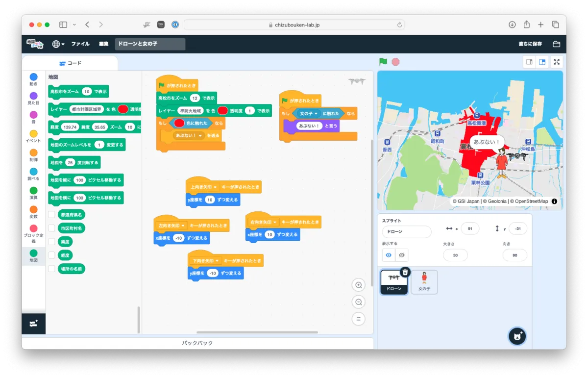Viewport: 588px width, 378px height.
Task: Enable the 都道府県名 checkbox
Action: (51, 214)
